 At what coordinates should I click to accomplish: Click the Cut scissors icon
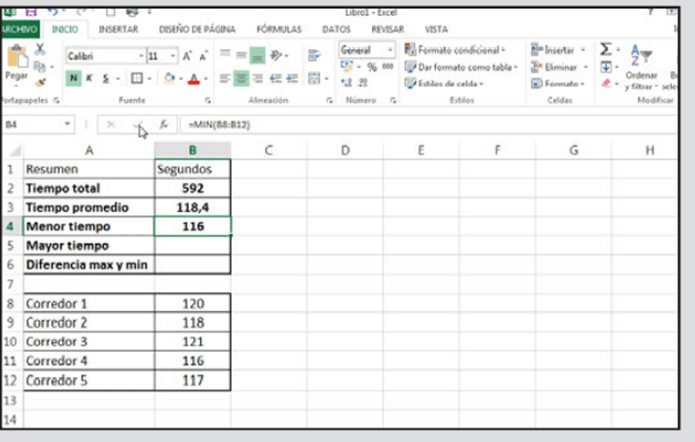point(40,48)
